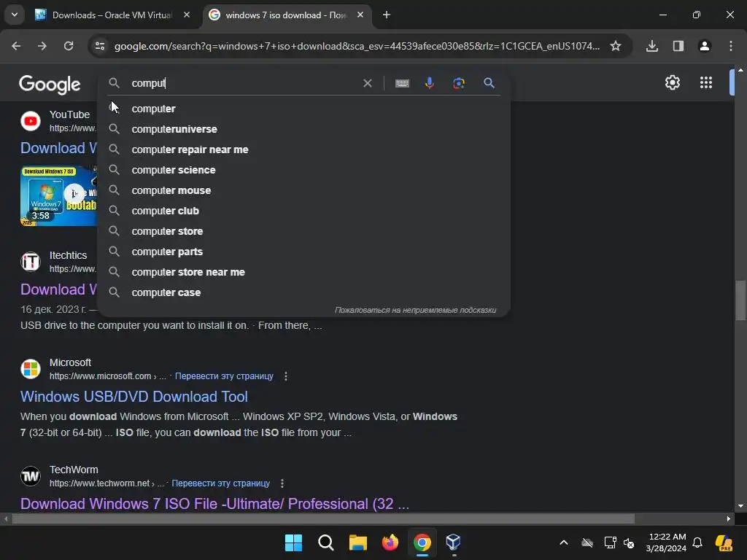The width and height of the screenshot is (747, 560).
Task: Open the Google apps grid
Action: [706, 83]
